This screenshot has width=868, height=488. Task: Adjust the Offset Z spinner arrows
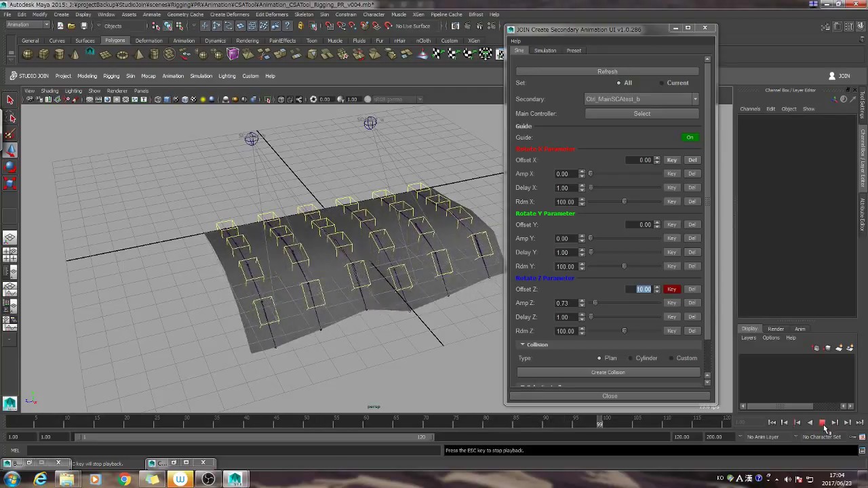click(x=656, y=289)
